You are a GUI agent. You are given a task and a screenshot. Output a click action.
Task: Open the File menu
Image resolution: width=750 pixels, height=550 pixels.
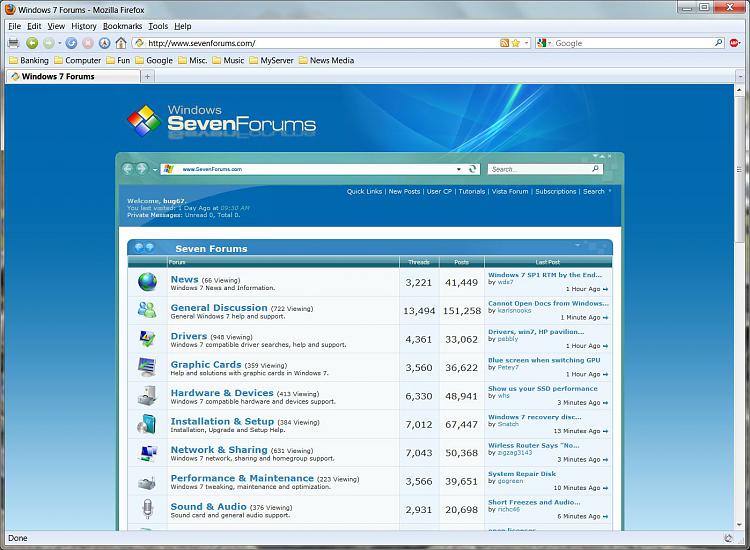(14, 26)
